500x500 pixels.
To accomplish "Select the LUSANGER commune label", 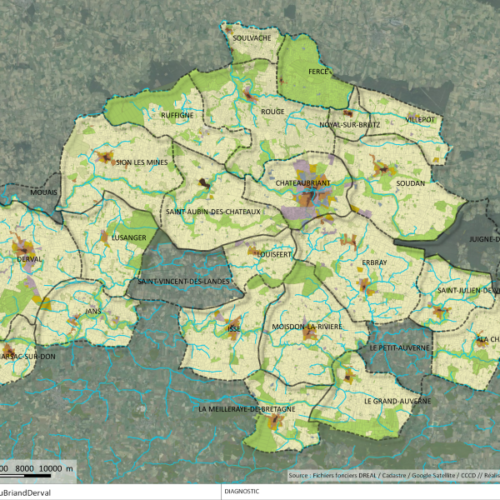I will coord(129,238).
